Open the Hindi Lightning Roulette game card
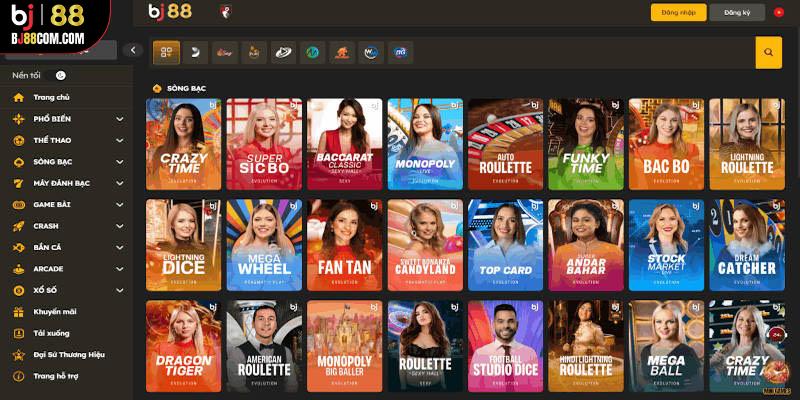 click(586, 346)
